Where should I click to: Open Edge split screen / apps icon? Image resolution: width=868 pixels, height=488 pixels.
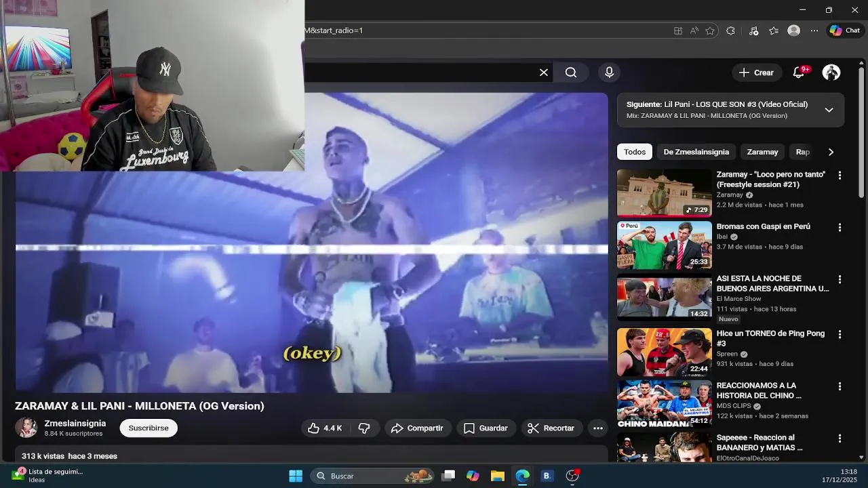tap(678, 30)
